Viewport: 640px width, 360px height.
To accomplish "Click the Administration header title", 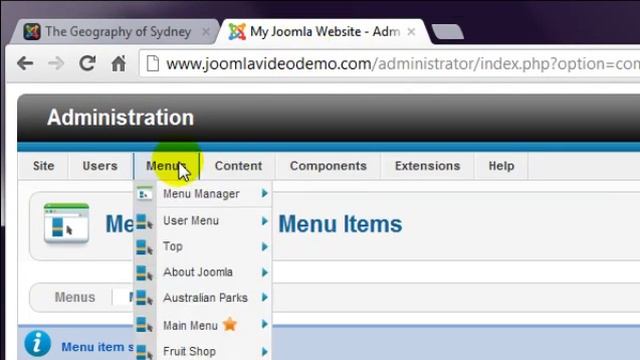I will tap(120, 118).
